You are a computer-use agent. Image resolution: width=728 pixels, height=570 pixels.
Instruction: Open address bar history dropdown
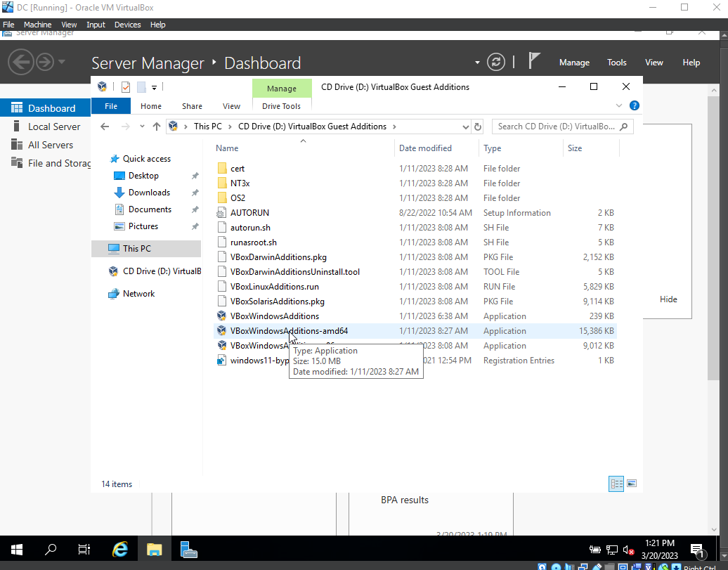point(465,127)
